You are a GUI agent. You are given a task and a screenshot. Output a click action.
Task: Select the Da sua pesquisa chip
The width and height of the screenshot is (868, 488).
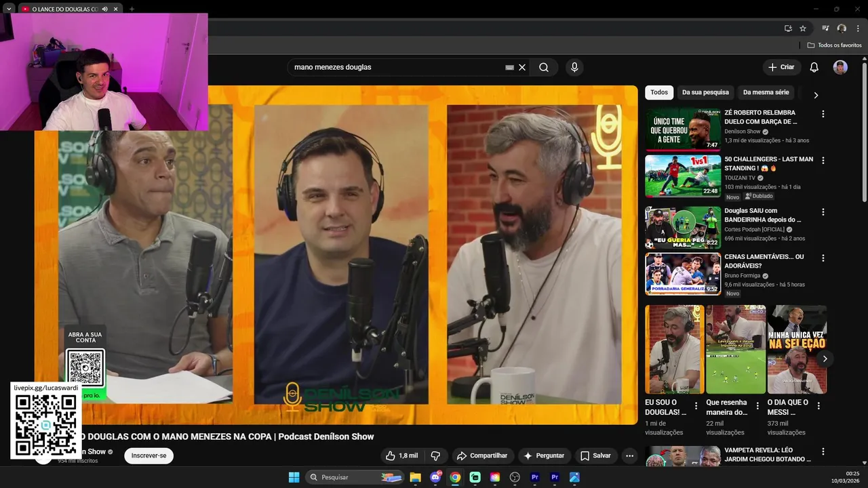(x=705, y=92)
